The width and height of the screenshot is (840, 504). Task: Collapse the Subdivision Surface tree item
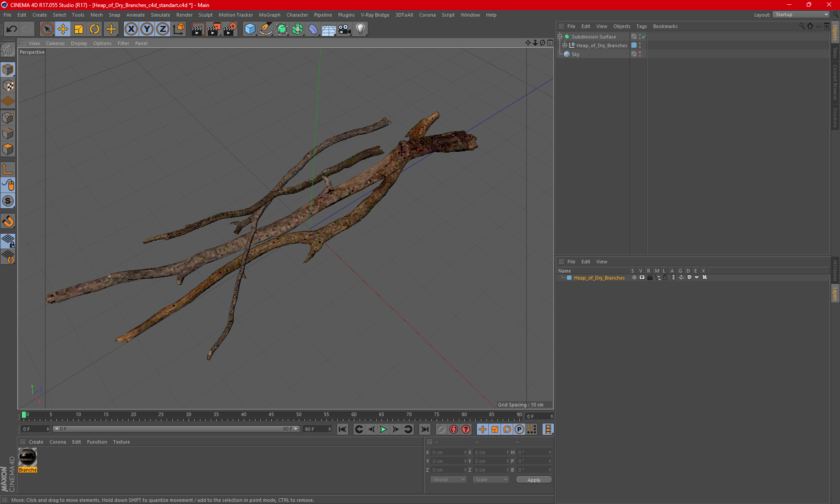click(560, 37)
